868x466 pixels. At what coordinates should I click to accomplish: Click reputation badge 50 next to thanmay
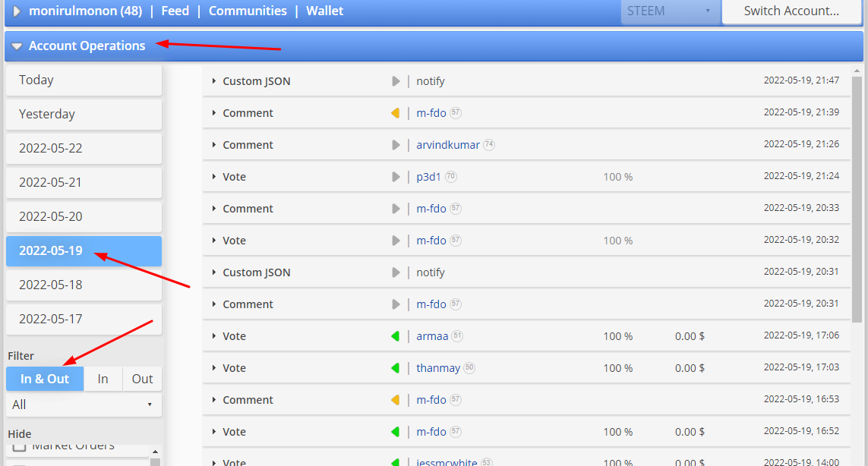[469, 368]
